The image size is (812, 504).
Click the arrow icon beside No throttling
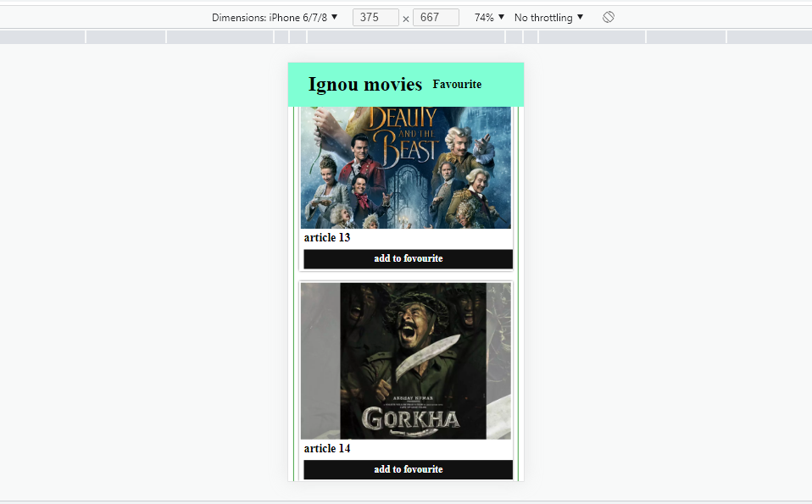point(581,17)
